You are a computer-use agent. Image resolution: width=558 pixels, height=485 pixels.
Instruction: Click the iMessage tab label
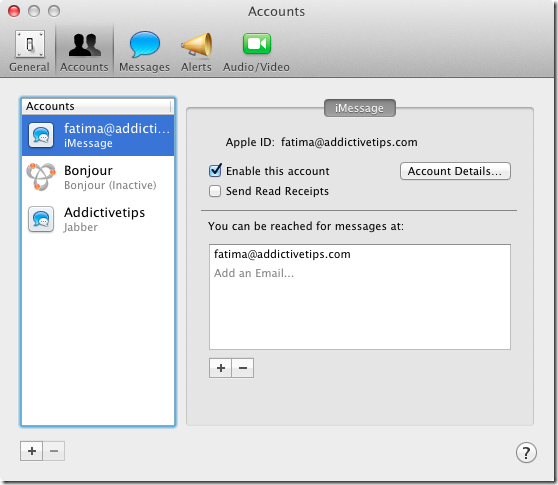tap(359, 108)
